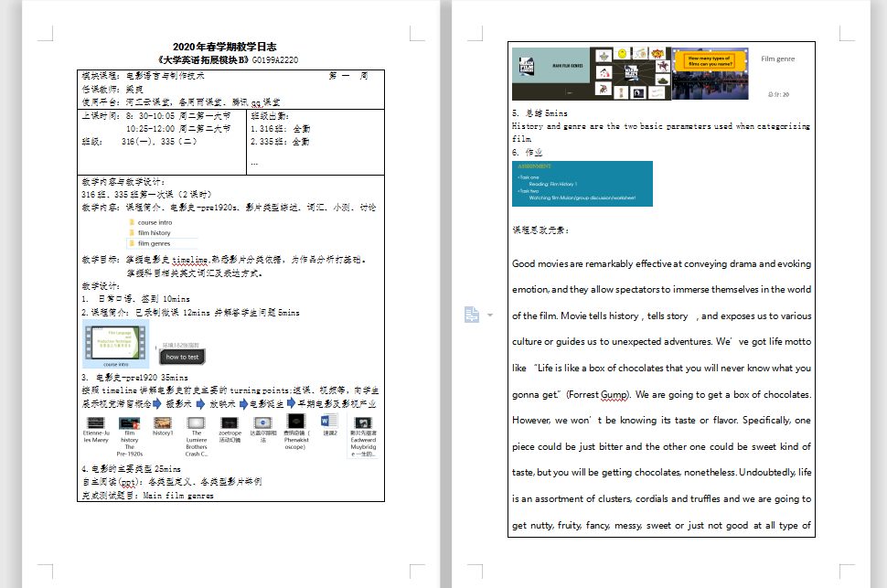Viewport: 887px width, 588px height.
Task: Click the course intro folder icon
Action: [x=132, y=222]
